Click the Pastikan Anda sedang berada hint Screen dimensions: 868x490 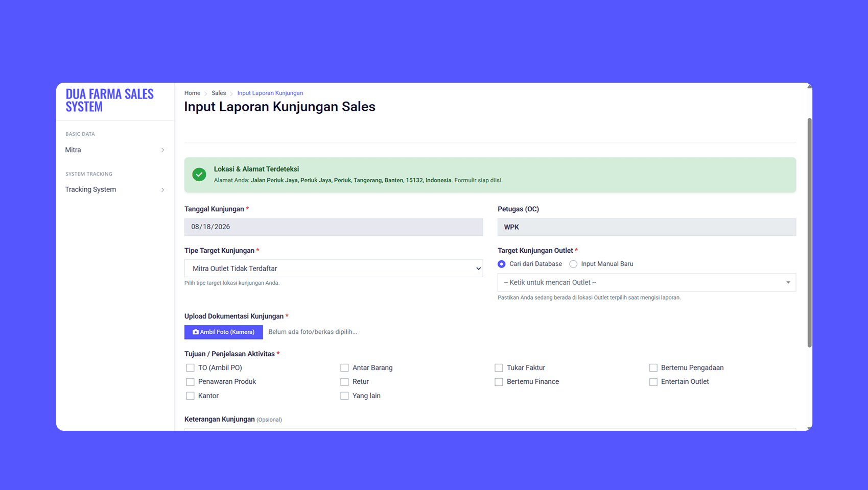point(589,298)
